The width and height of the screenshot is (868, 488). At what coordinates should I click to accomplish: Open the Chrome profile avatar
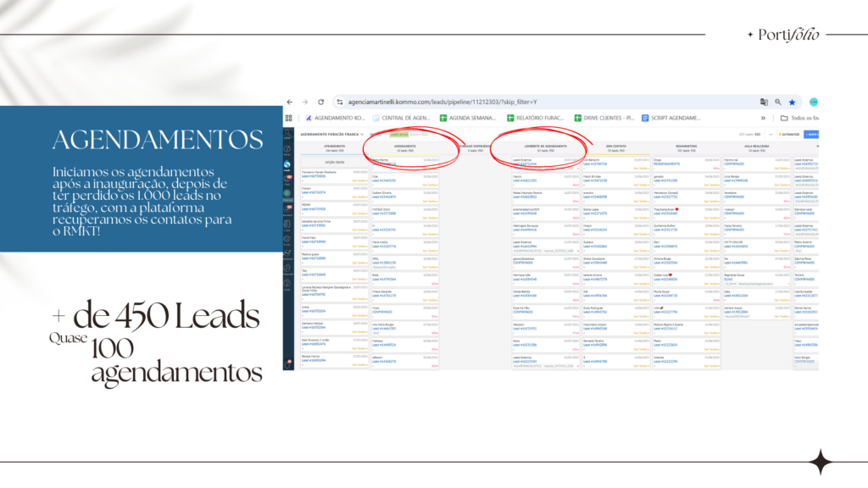click(x=814, y=102)
